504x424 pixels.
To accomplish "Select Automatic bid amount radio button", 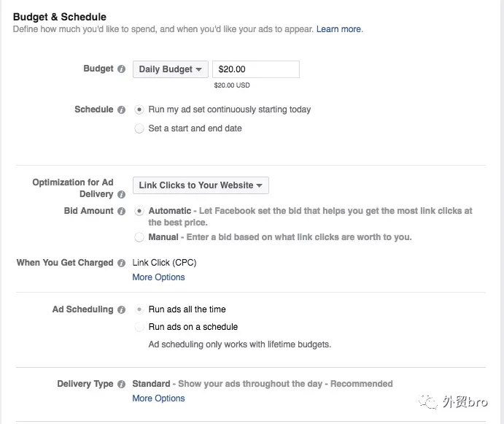I will coord(139,211).
